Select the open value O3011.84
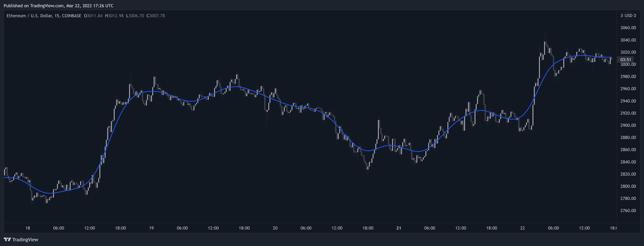The height and width of the screenshot is (246, 644). [93, 16]
